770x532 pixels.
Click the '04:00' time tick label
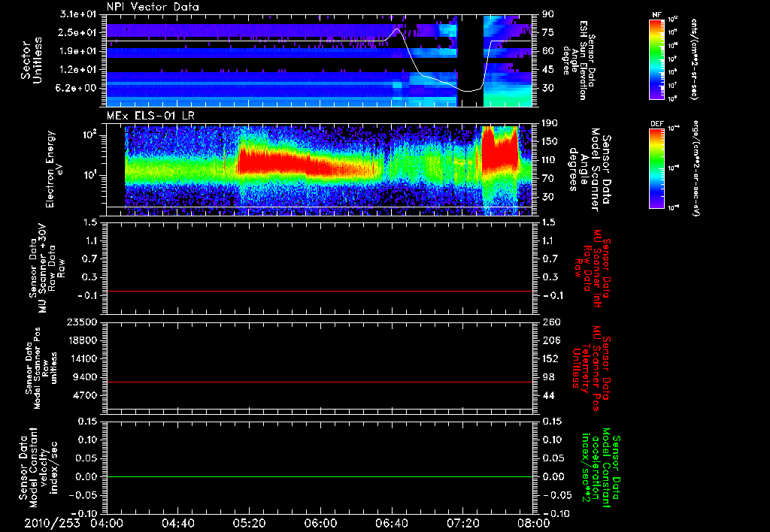pyautogui.click(x=107, y=523)
